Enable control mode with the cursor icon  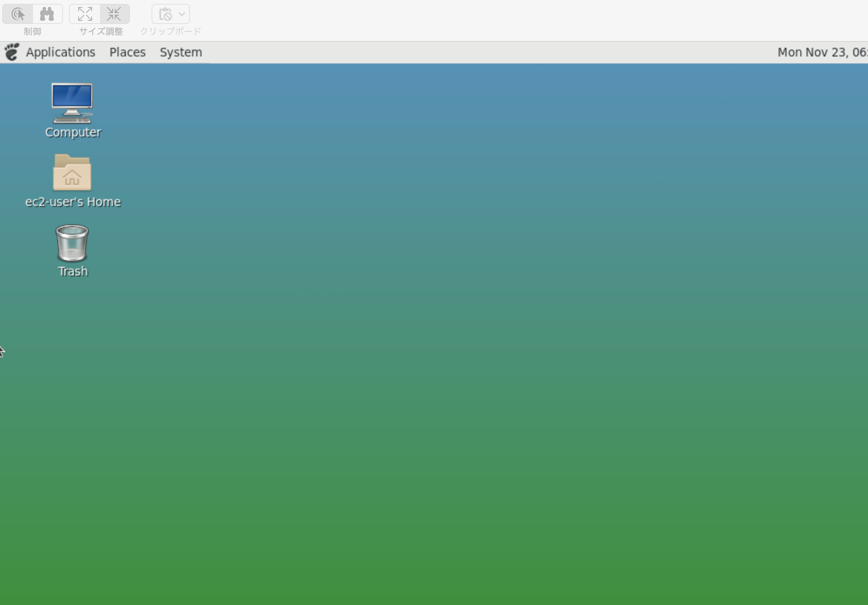pyautogui.click(x=18, y=14)
